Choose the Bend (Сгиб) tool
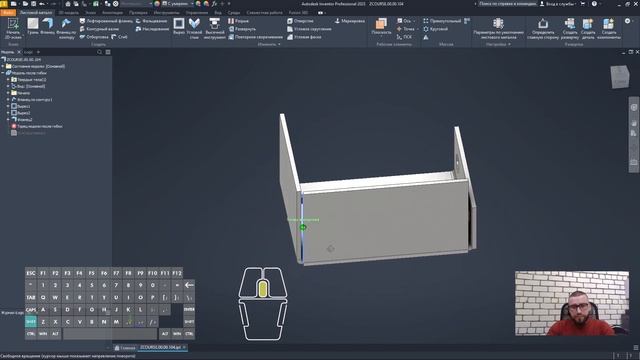 (120, 37)
